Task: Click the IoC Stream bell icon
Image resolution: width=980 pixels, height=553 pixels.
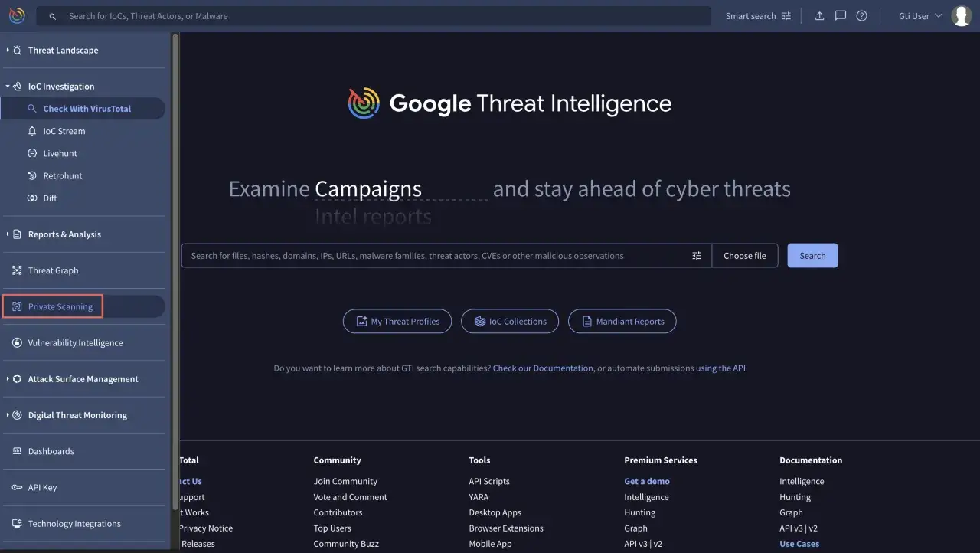Action: coord(32,131)
